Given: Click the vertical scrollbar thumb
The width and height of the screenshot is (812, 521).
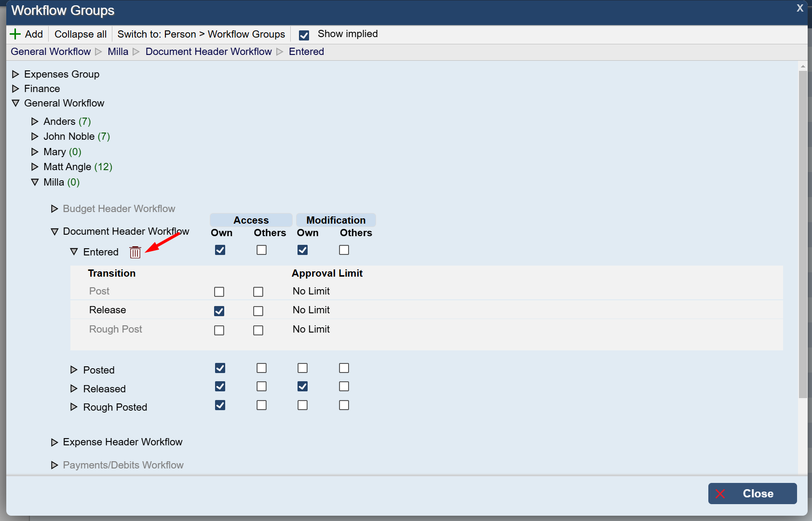Looking at the screenshot, I should 803,231.
